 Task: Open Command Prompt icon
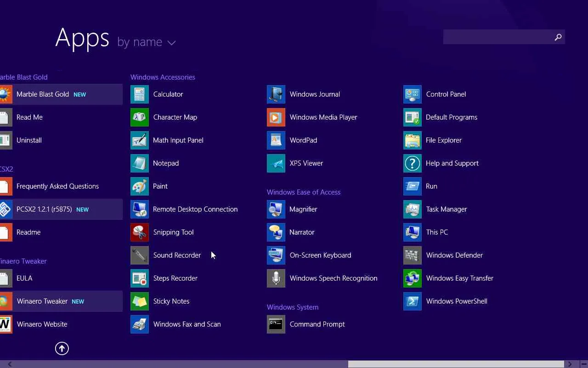pos(276,324)
